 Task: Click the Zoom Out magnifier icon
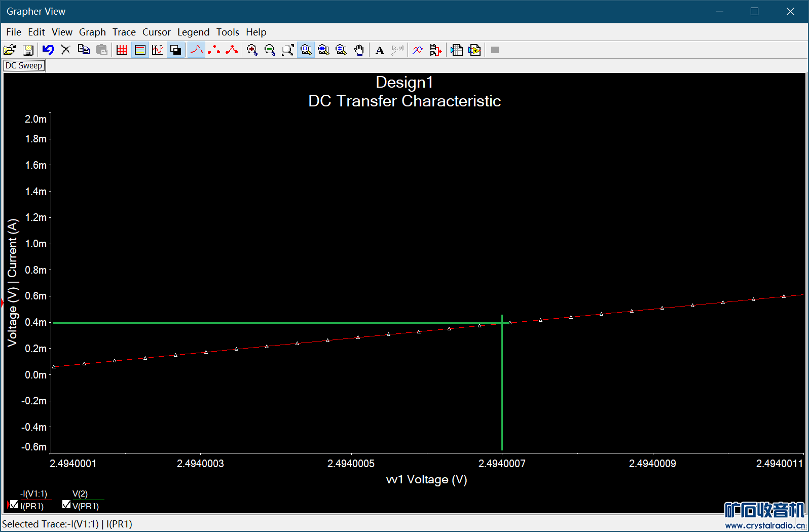270,50
